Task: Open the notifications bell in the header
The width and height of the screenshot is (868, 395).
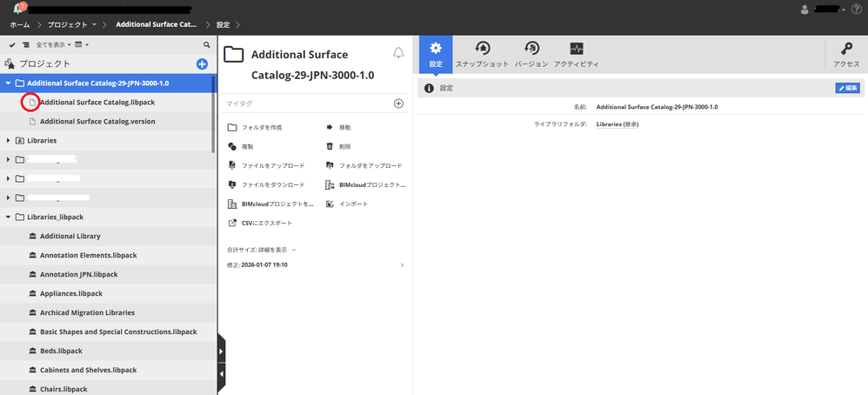Action: tap(17, 10)
